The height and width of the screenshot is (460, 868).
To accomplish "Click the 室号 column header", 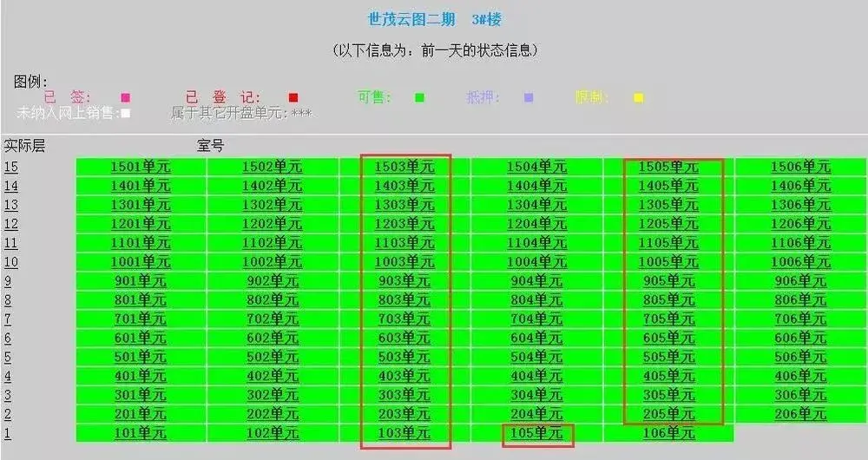I will pyautogui.click(x=210, y=146).
